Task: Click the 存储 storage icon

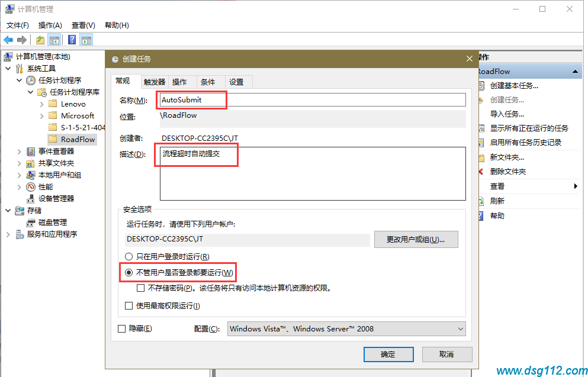Action: click(x=20, y=211)
